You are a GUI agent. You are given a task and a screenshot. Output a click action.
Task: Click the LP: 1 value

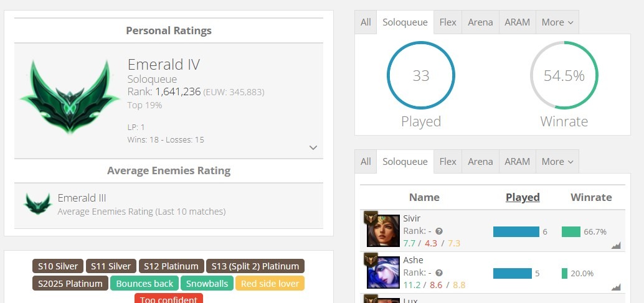pyautogui.click(x=136, y=128)
